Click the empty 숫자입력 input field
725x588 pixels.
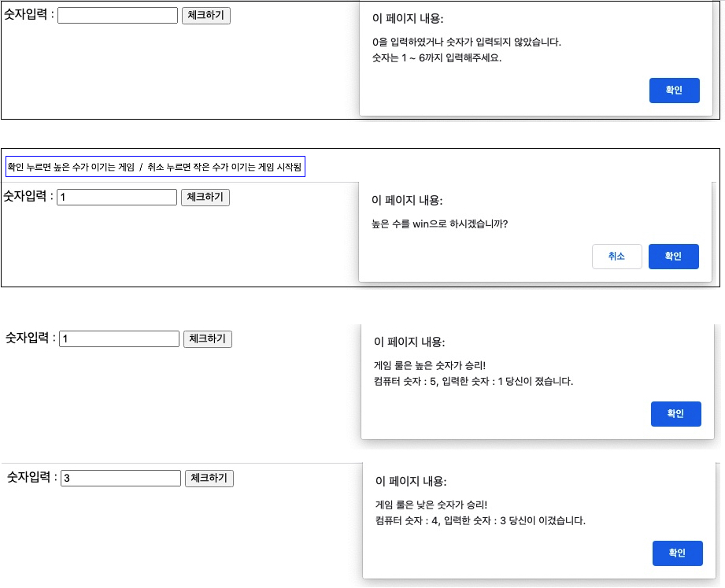(117, 15)
